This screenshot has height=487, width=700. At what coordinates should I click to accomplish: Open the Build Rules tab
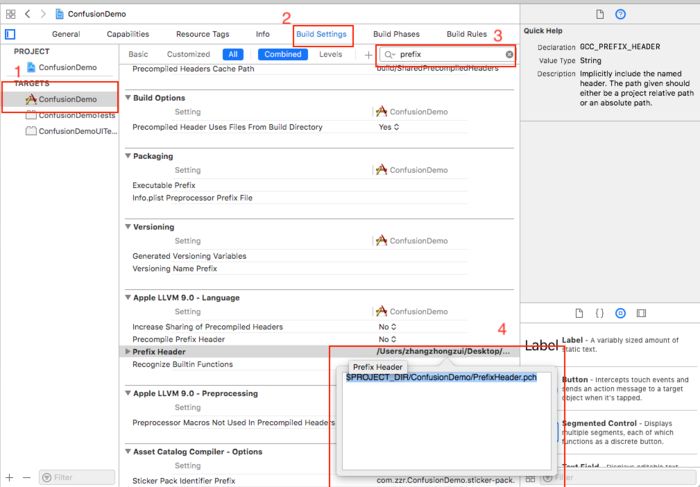click(x=467, y=34)
